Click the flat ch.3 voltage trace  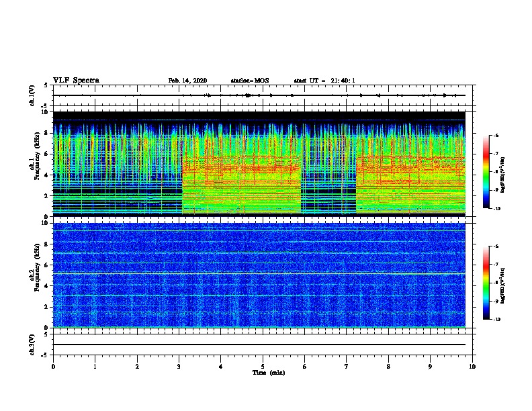coord(259,345)
